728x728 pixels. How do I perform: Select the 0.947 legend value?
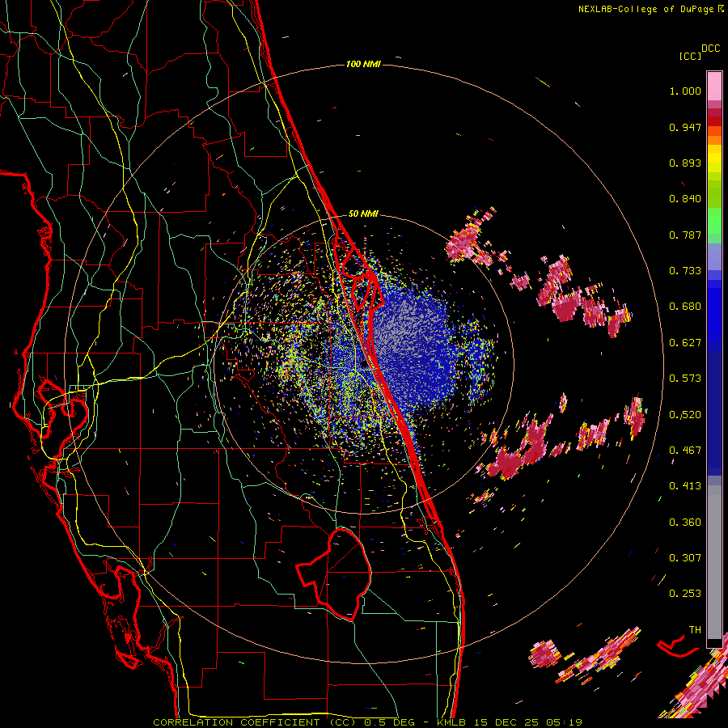(685, 127)
